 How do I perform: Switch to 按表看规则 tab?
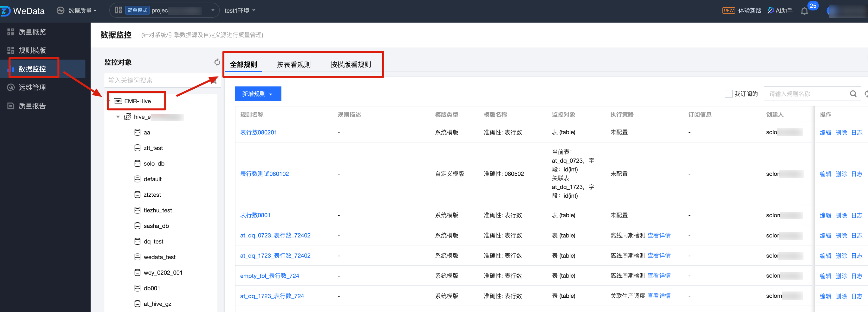[293, 64]
